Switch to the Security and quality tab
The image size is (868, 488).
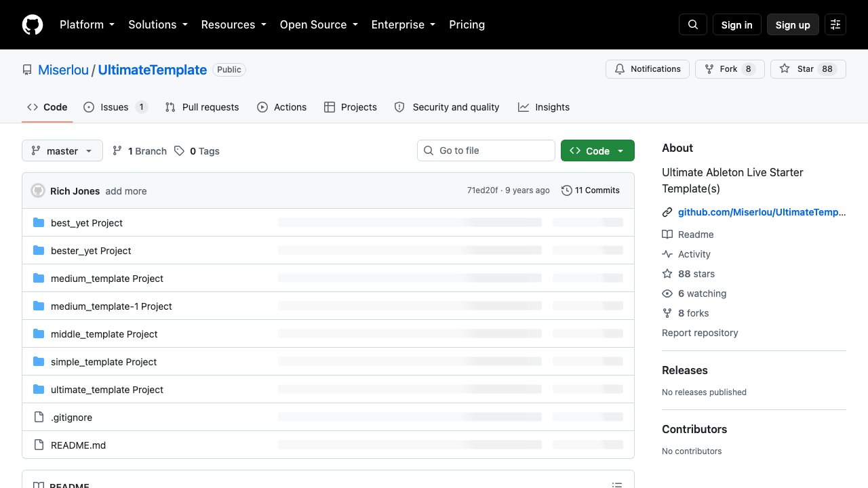(x=447, y=107)
